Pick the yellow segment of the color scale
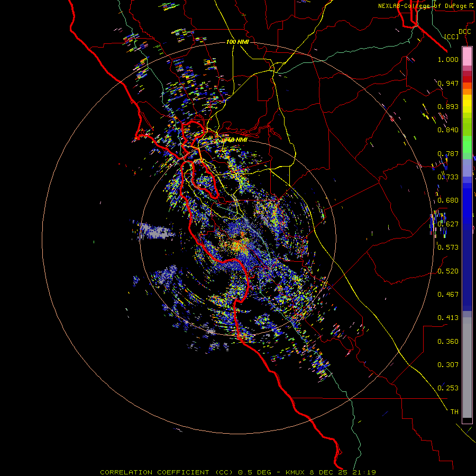 [467, 104]
